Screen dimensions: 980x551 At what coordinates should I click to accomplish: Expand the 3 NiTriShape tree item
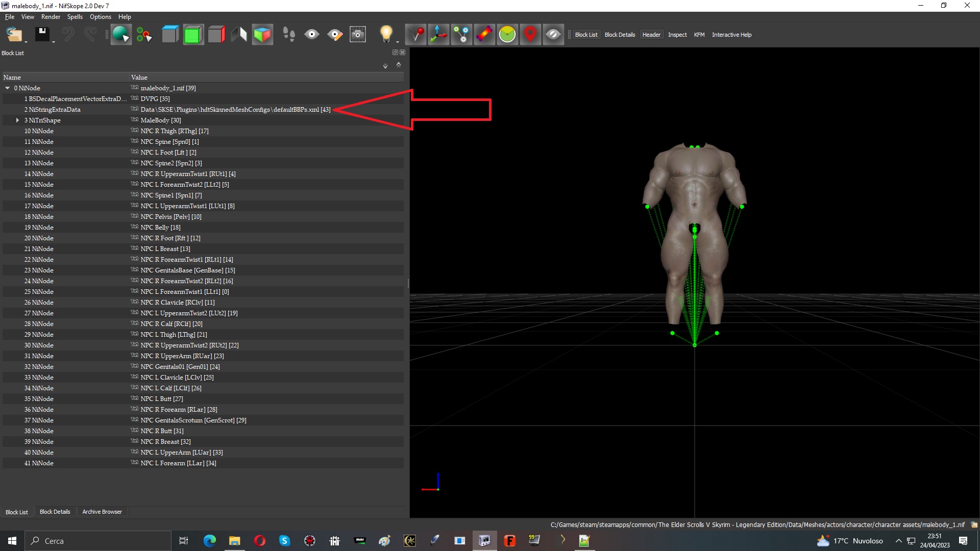pos(17,120)
